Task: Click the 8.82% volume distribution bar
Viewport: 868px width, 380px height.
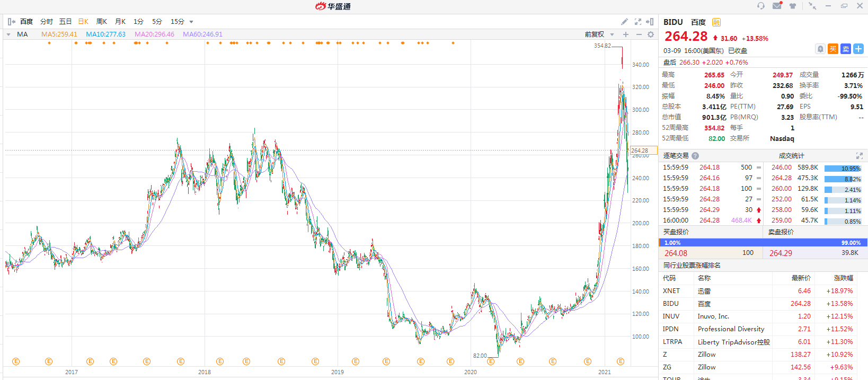Action: pos(843,179)
